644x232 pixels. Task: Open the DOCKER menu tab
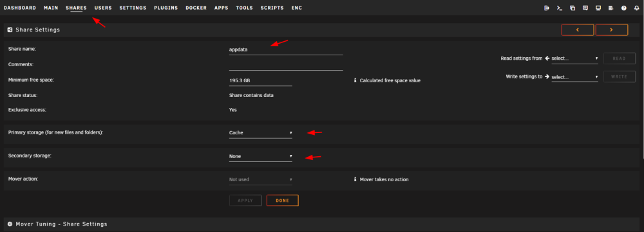click(196, 8)
